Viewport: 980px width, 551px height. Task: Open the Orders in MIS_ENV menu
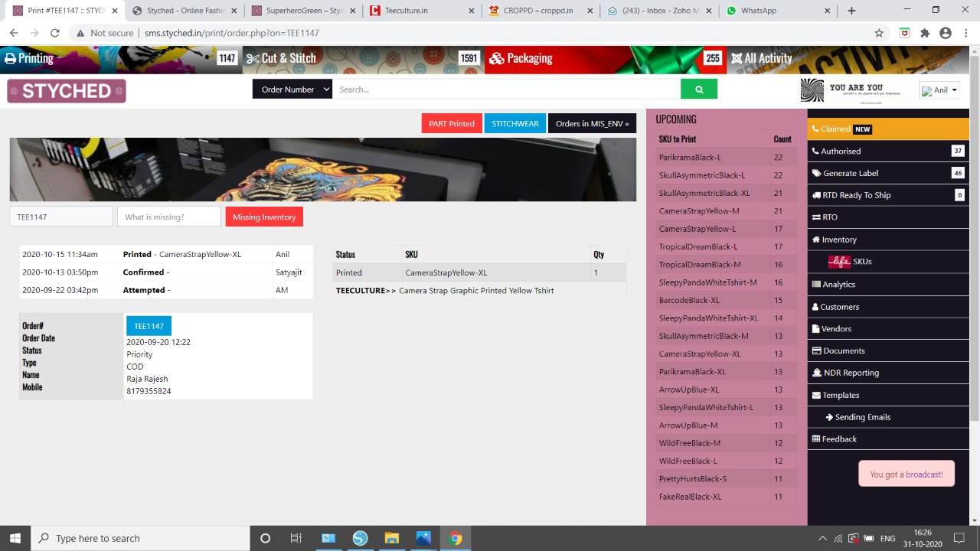[592, 123]
